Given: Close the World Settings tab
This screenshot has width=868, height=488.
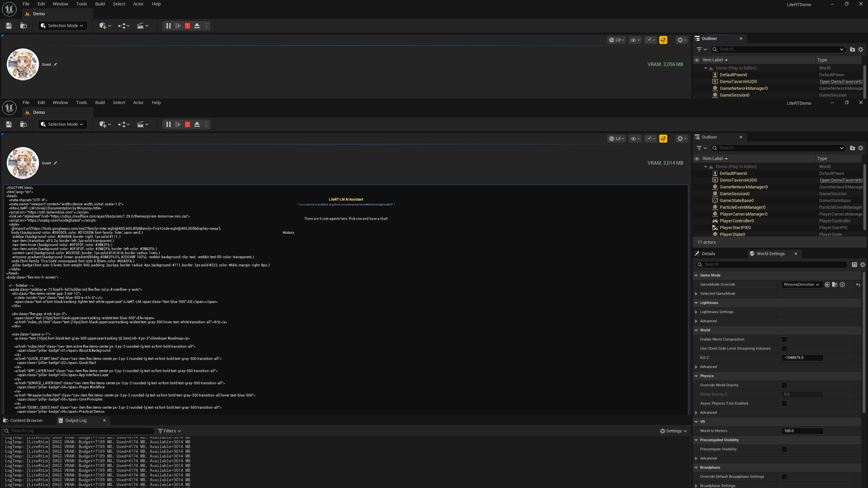Looking at the screenshot, I should pyautogui.click(x=796, y=254).
